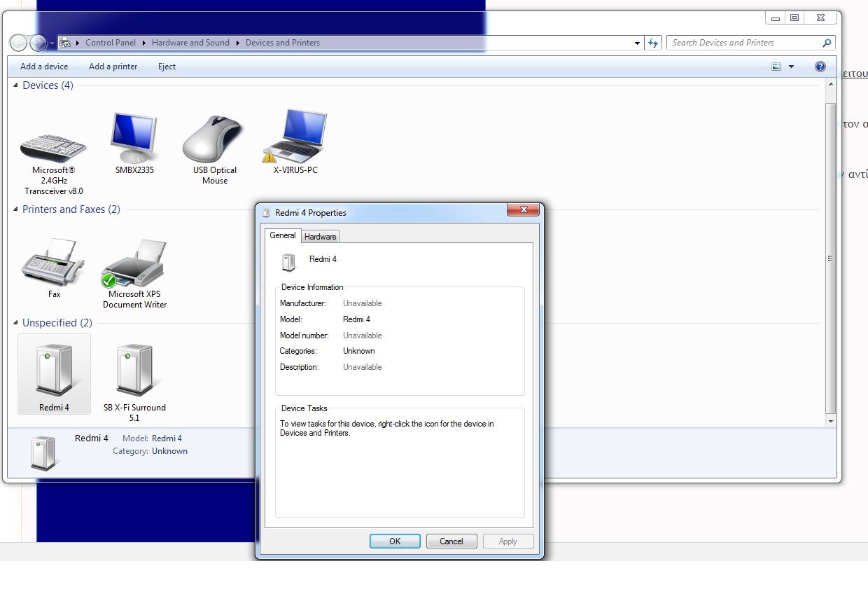Click Add a device in toolbar
This screenshot has width=868, height=608.
tap(44, 67)
